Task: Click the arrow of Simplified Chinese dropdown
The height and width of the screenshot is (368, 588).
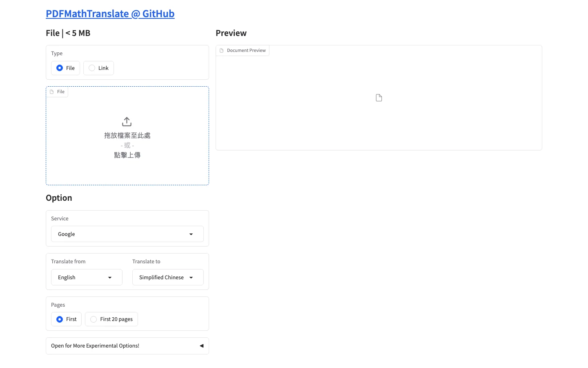Action: [x=191, y=278]
